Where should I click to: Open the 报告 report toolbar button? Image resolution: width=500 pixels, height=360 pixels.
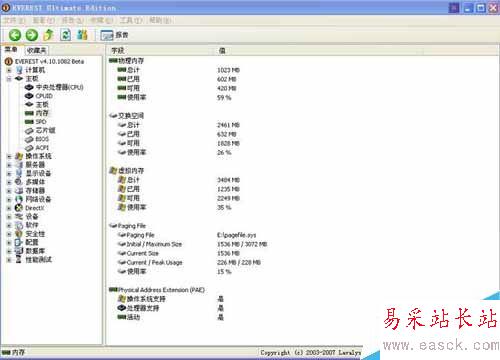point(114,35)
